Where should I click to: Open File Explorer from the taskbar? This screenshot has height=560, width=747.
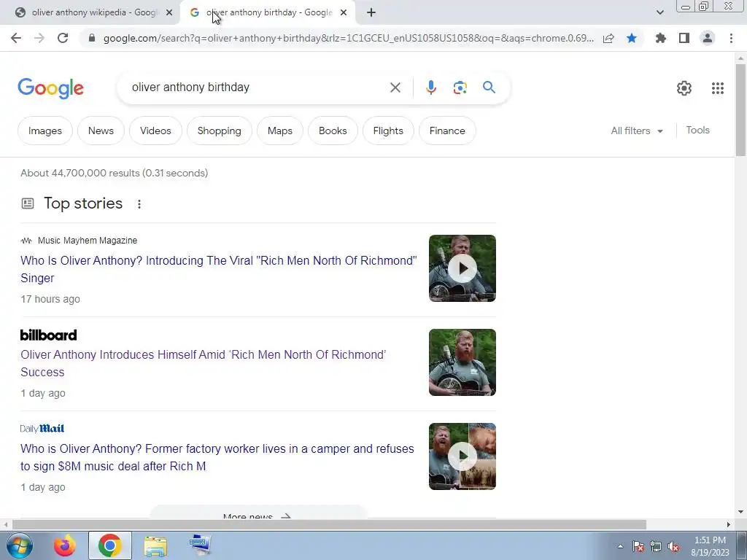[155, 545]
